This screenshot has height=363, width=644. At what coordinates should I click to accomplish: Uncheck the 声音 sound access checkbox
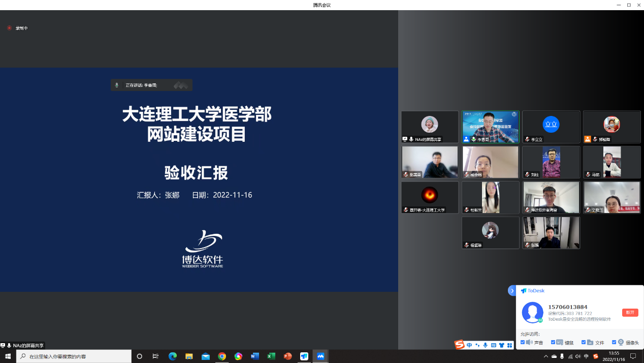(x=523, y=343)
